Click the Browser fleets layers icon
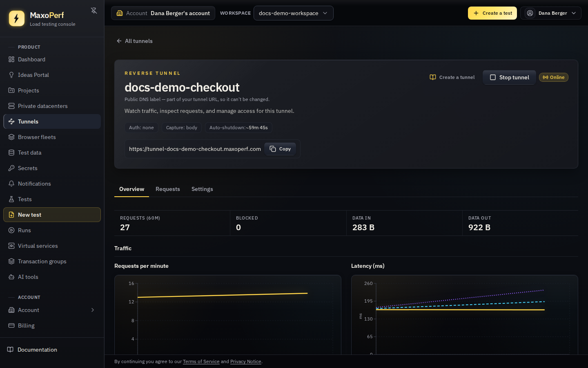 pos(11,137)
